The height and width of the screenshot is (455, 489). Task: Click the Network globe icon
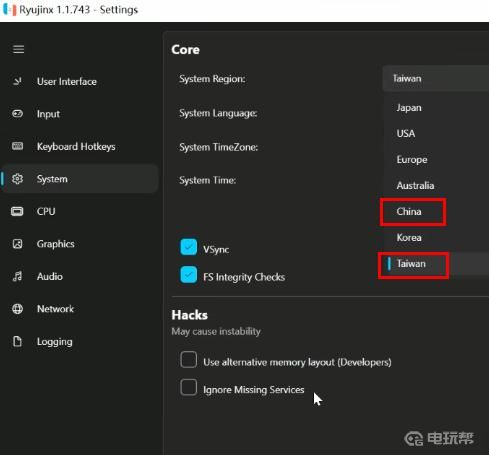[17, 309]
